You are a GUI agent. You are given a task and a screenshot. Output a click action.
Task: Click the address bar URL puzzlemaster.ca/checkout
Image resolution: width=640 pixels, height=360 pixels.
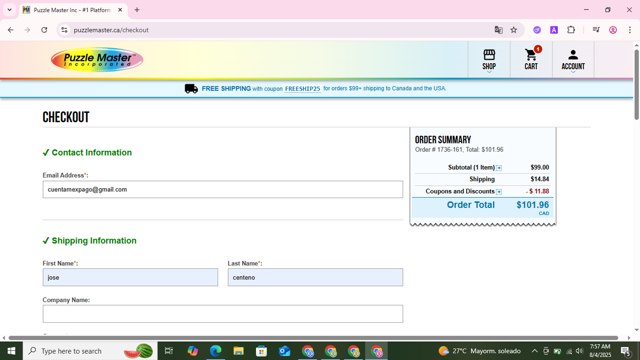(x=111, y=30)
